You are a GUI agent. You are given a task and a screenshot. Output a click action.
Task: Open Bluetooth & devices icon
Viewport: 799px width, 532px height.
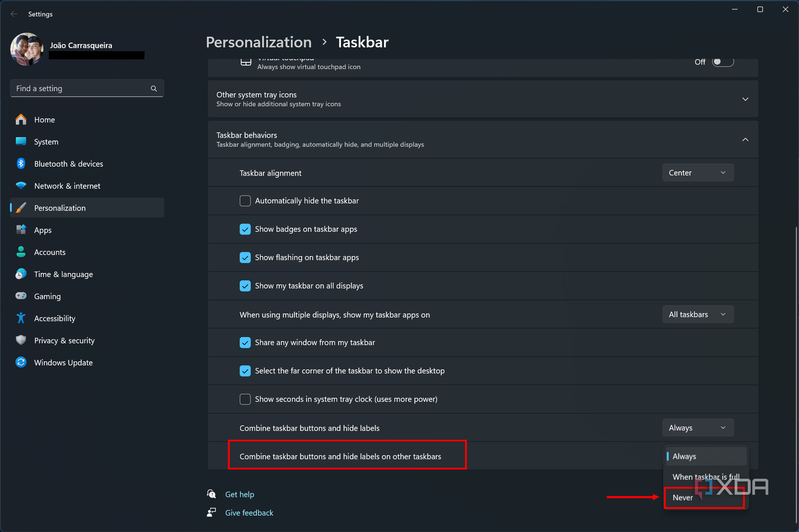pos(21,164)
